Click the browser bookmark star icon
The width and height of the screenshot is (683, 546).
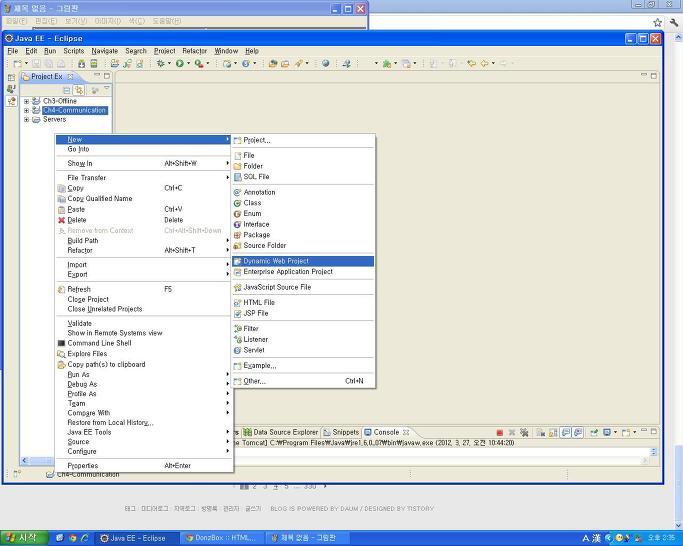657,22
